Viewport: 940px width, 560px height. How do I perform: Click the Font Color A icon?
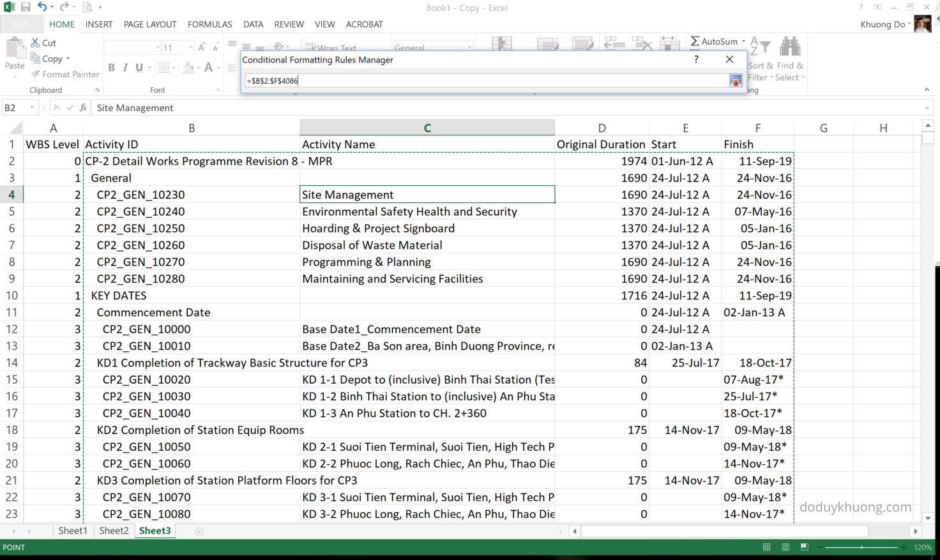pyautogui.click(x=208, y=67)
